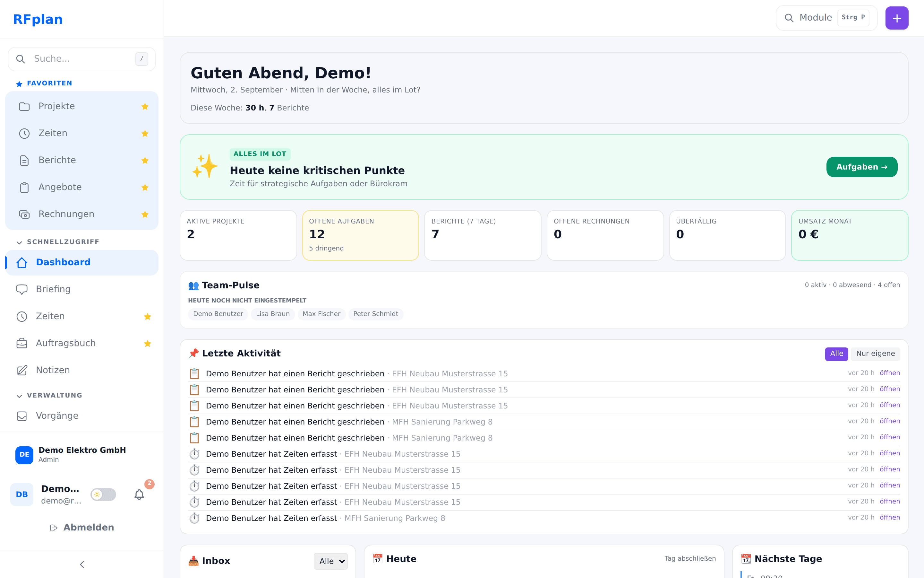924x578 pixels.
Task: Click the green Aufgaben button
Action: pyautogui.click(x=862, y=167)
